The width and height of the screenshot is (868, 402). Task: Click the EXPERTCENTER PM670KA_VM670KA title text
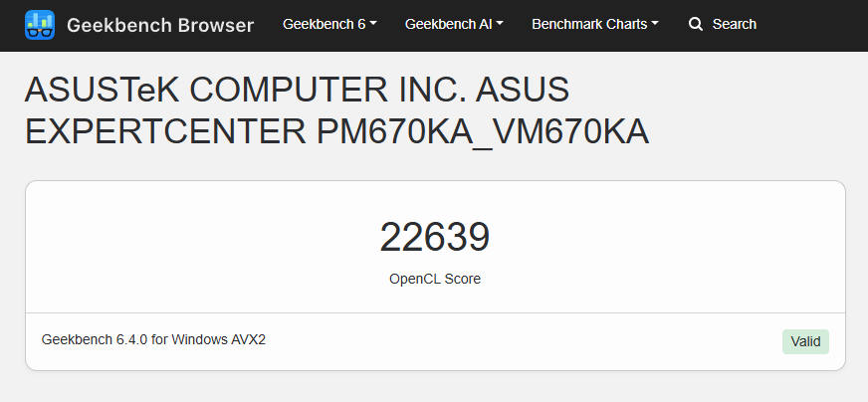coord(336,133)
